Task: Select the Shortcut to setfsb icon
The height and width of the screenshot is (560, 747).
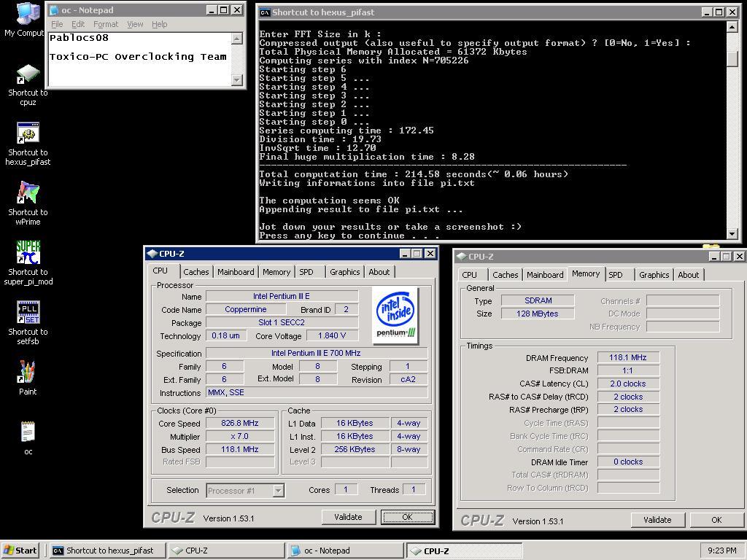Action: point(28,323)
